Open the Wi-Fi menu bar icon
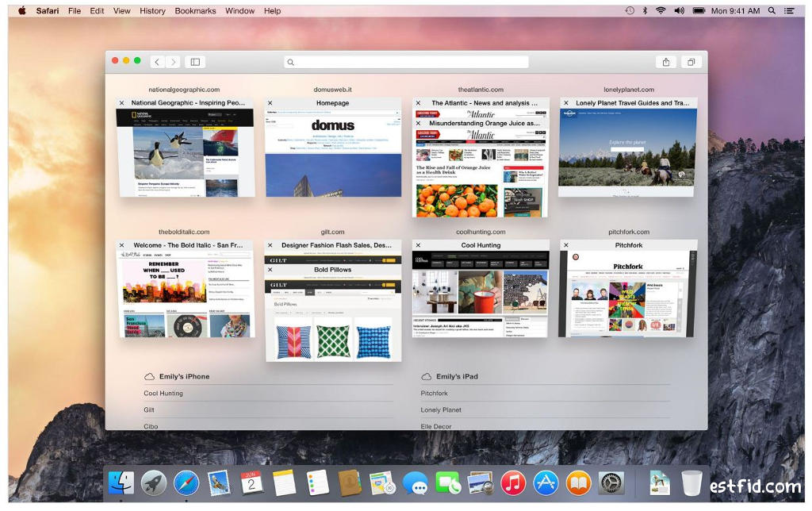The width and height of the screenshot is (812, 511). [x=661, y=10]
